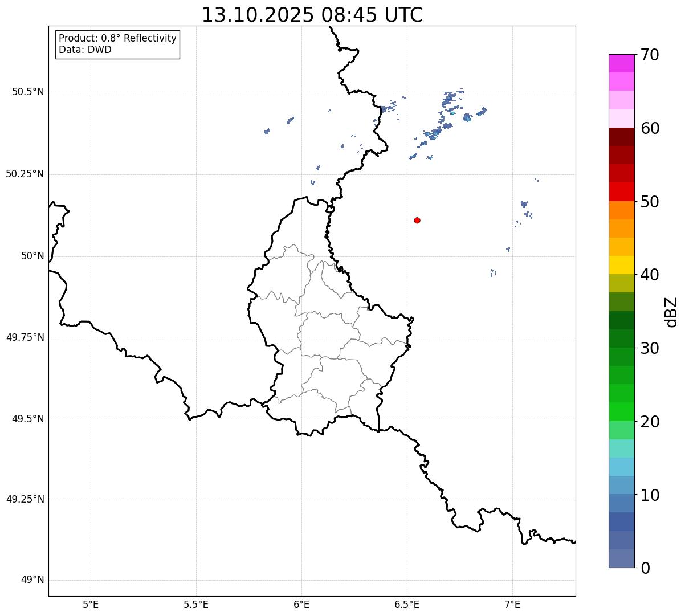Screen dimensions: 685x616
Task: Click the 'Product: 0.8° Reflectivity' label
Action: [118, 38]
